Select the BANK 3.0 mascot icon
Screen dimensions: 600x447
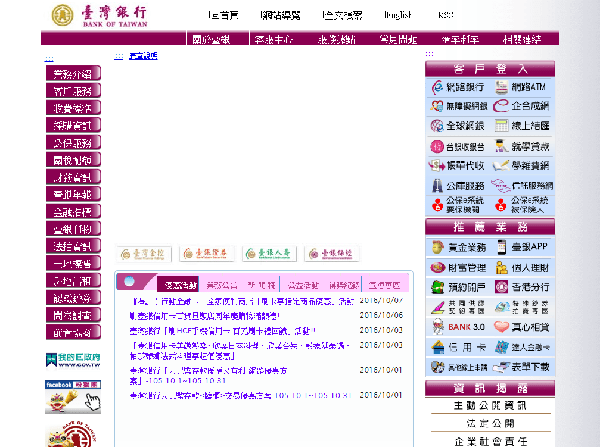(437, 327)
